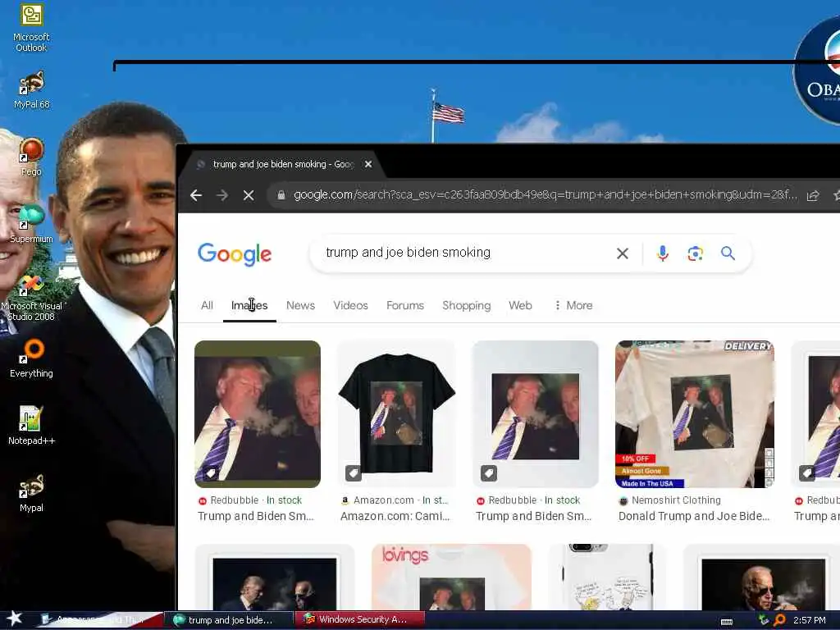Open the first Redbubble Trump and Biden image
Image resolution: width=840 pixels, height=630 pixels.
click(257, 414)
